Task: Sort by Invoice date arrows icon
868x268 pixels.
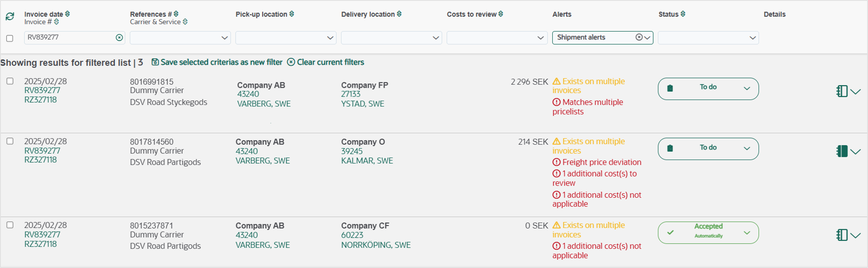Action: click(x=67, y=14)
